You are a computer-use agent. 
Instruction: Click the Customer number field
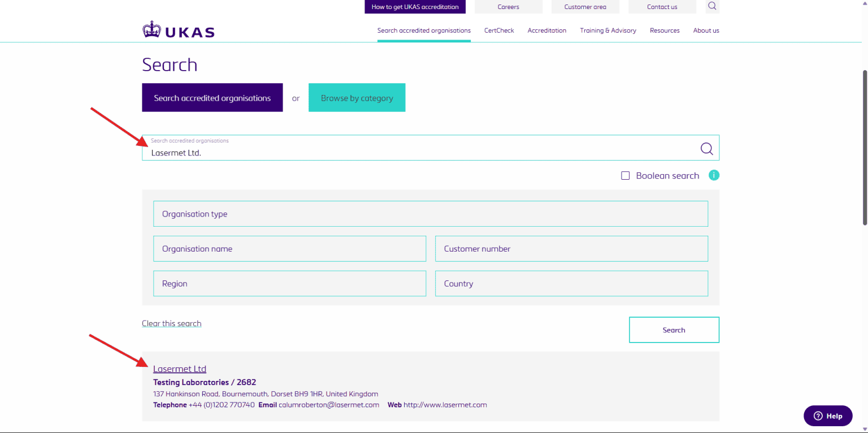pos(571,249)
